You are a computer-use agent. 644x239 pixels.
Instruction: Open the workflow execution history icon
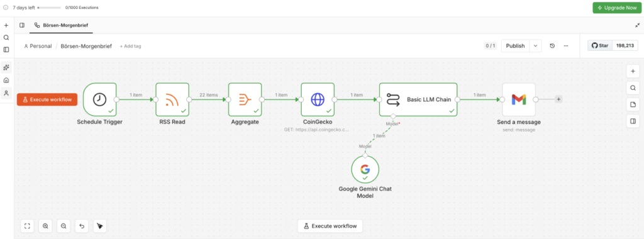[x=552, y=46]
